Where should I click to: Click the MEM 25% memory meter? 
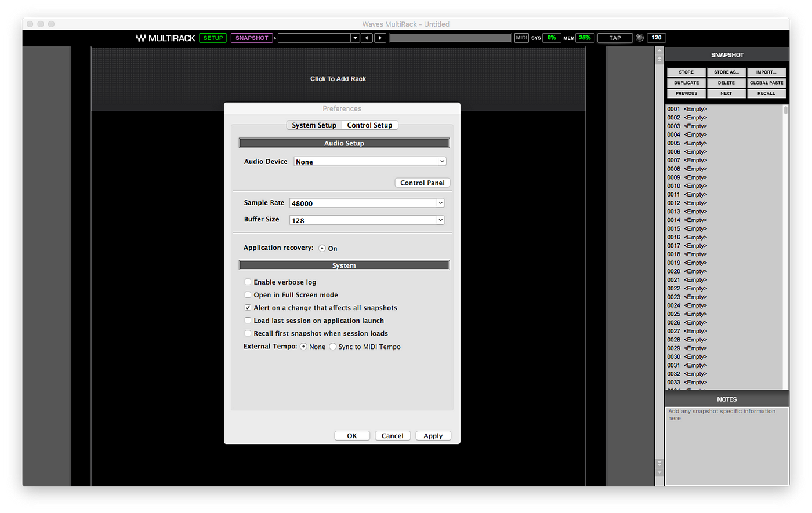(x=585, y=38)
